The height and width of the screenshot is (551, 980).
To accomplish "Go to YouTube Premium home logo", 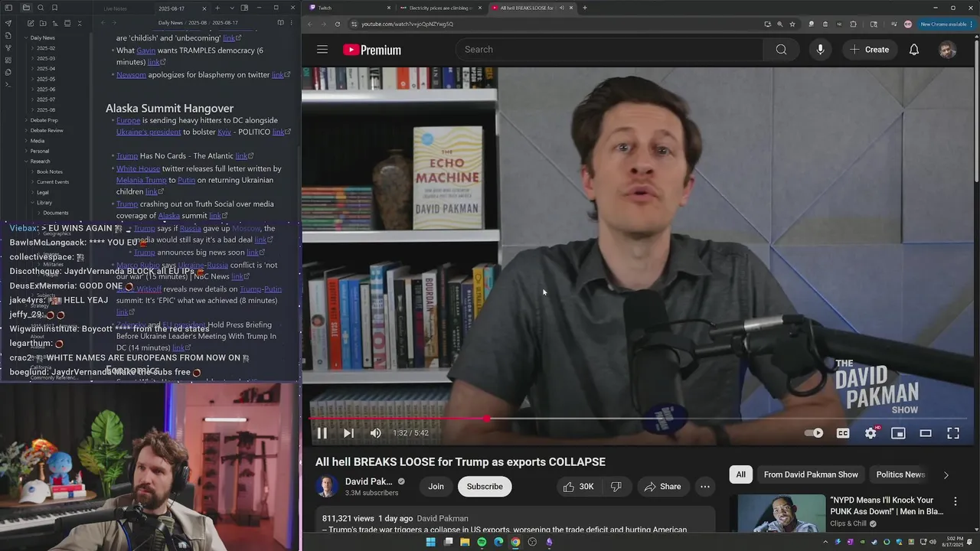I will (372, 50).
